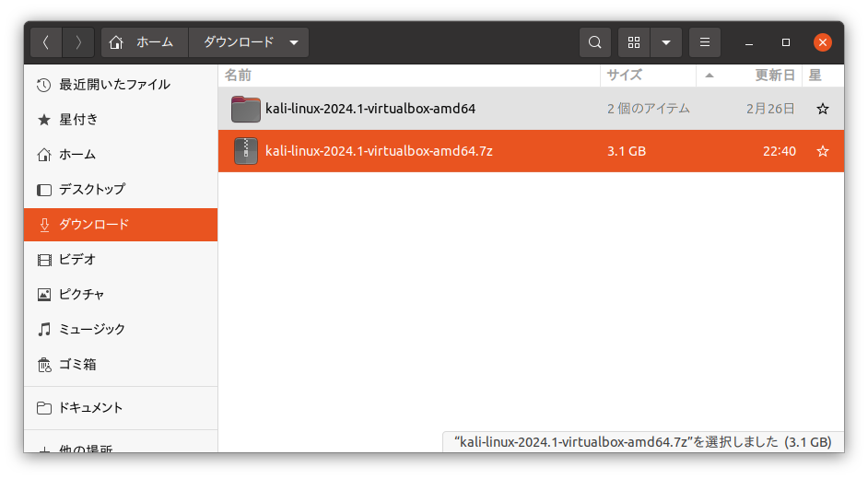Screen dimensions: 868x479
Task: Select ダウンロード in sidebar
Action: 121,225
